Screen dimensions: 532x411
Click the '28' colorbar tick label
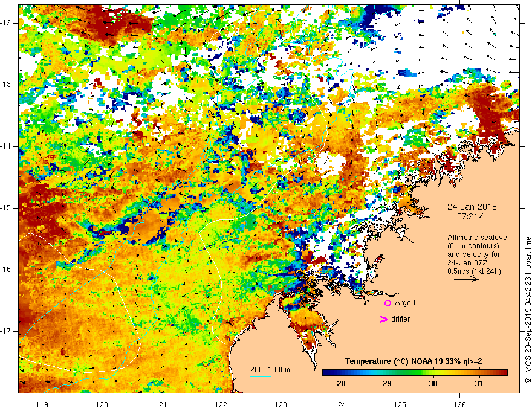point(341,384)
